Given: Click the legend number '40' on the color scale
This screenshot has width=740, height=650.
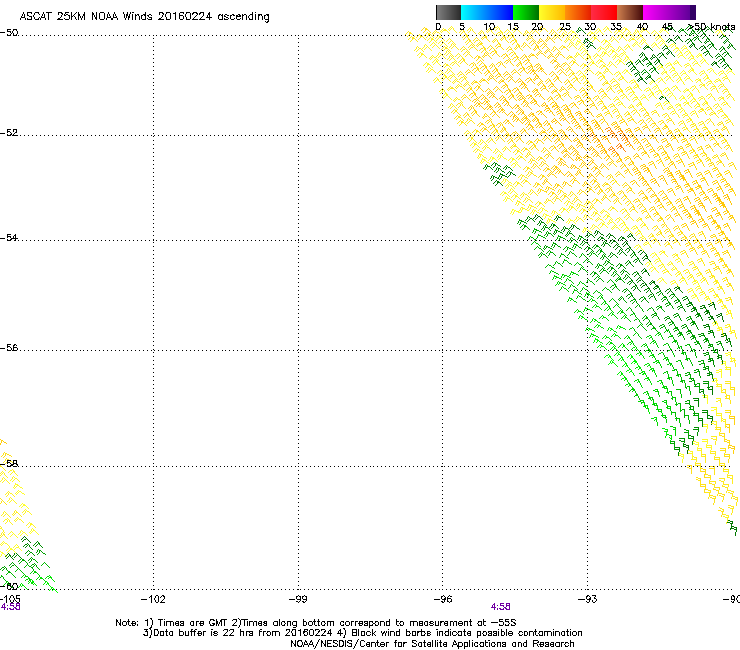Looking at the screenshot, I should point(642,27).
